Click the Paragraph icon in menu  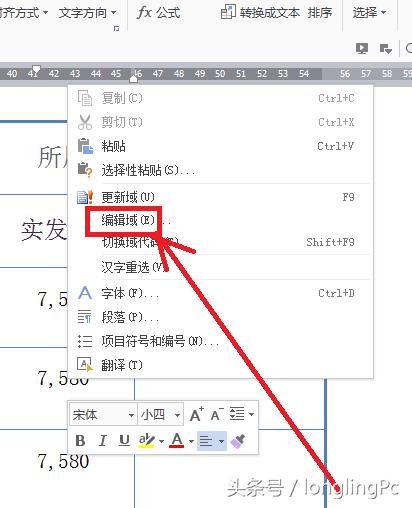[84, 317]
